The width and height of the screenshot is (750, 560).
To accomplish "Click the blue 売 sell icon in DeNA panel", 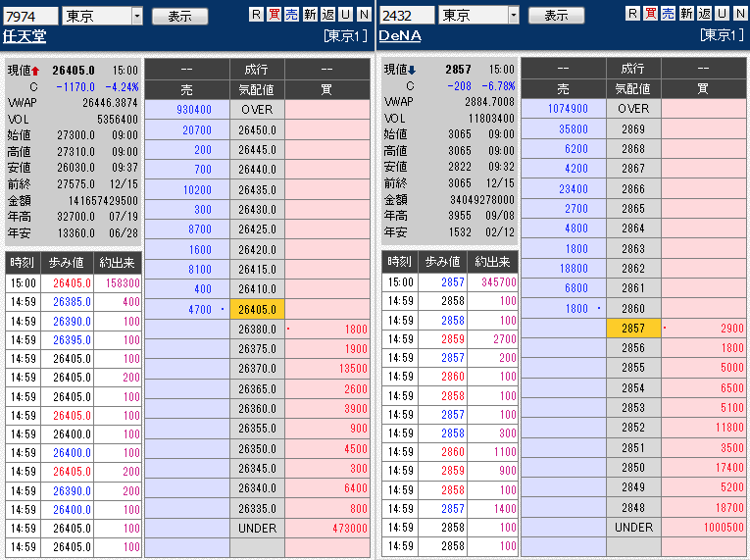I will 669,14.
